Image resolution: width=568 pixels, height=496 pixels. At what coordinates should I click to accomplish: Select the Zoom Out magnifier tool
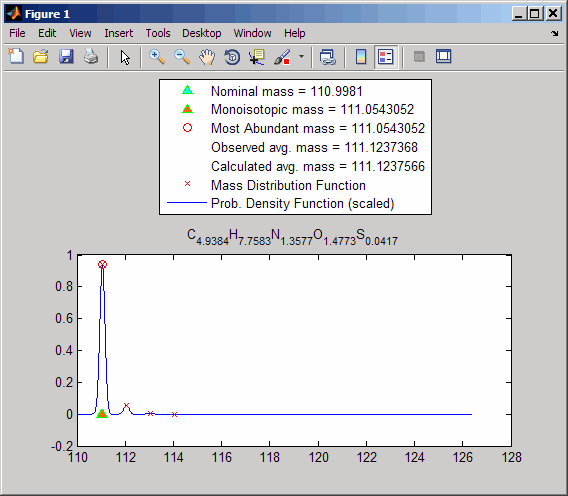(182, 57)
